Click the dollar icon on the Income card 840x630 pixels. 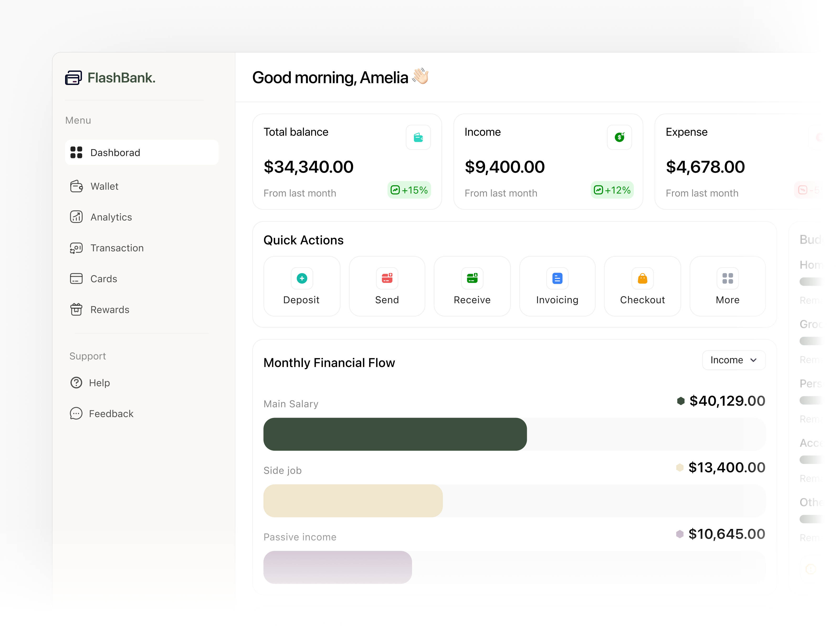click(619, 138)
